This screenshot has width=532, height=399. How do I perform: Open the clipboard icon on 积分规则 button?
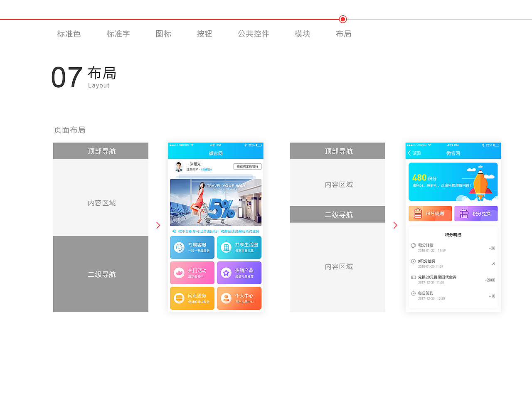418,213
